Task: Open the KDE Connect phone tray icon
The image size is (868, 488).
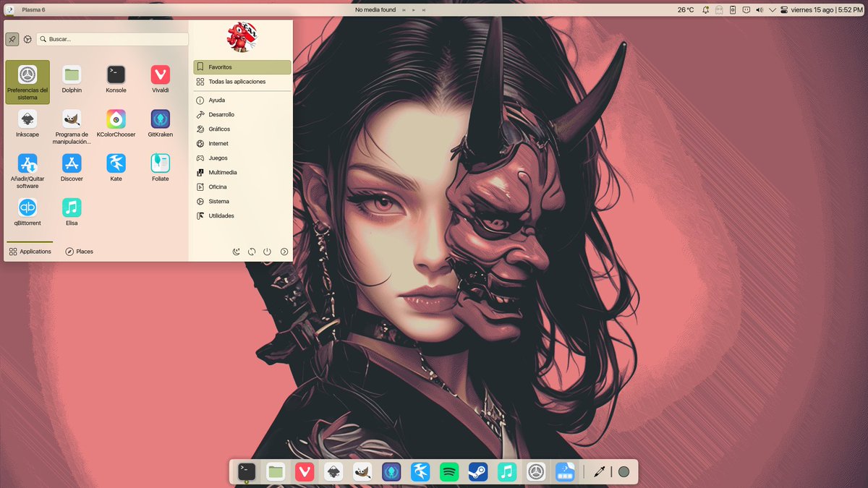Action: point(733,10)
